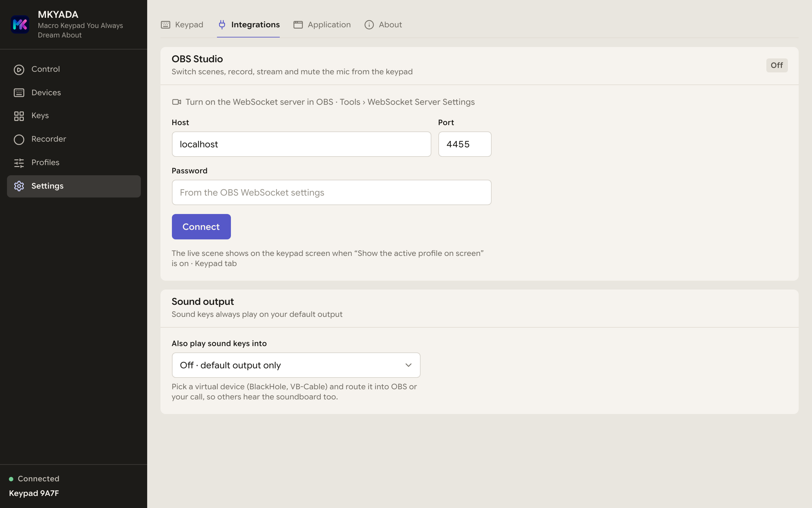Click the OBS Studio Off status badge
This screenshot has height=508, width=812.
tap(777, 65)
